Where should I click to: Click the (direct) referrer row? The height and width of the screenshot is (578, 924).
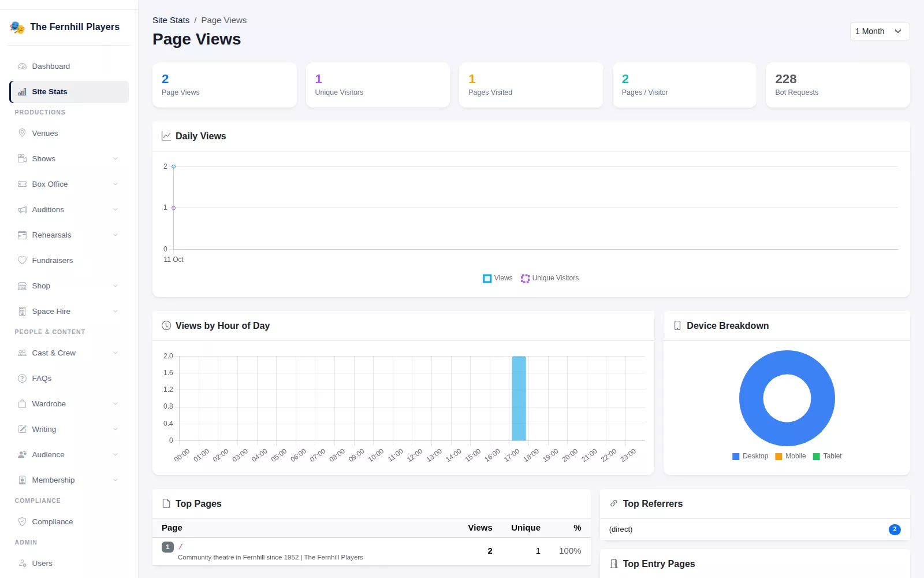pos(755,529)
